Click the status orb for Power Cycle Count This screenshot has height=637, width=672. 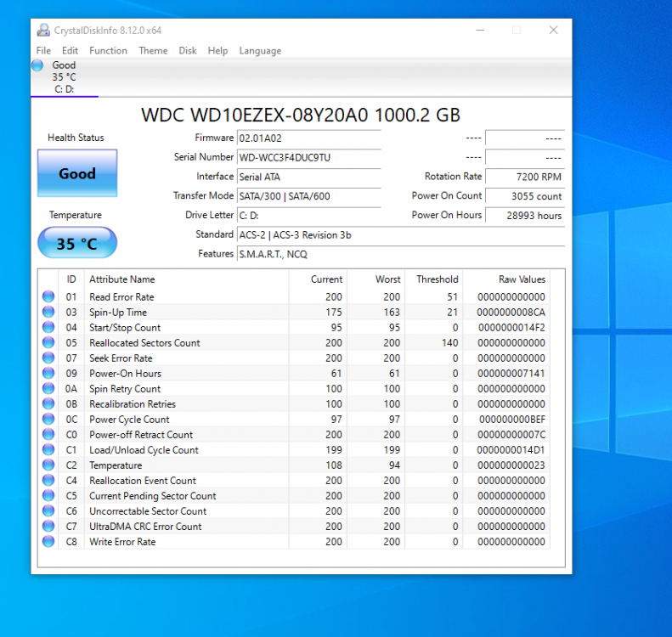coord(48,419)
